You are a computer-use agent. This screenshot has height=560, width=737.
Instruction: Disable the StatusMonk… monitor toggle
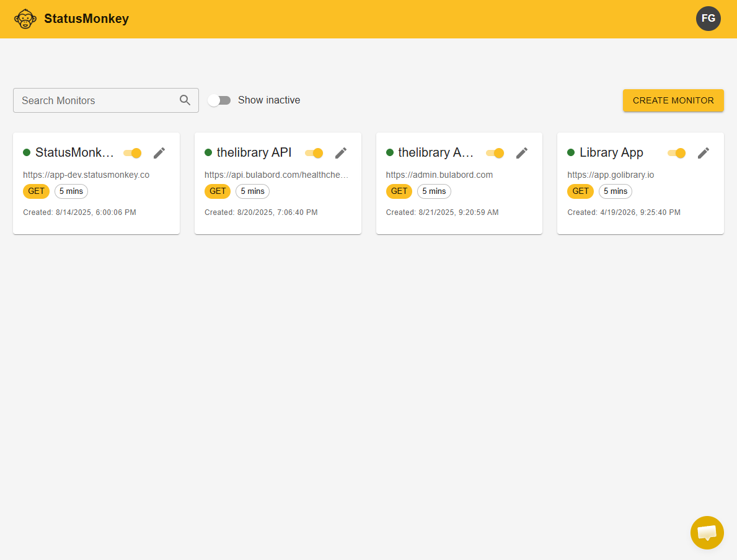pos(133,153)
